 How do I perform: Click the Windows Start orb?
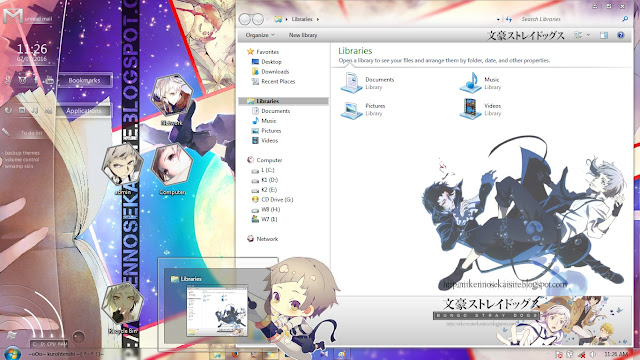(12, 353)
